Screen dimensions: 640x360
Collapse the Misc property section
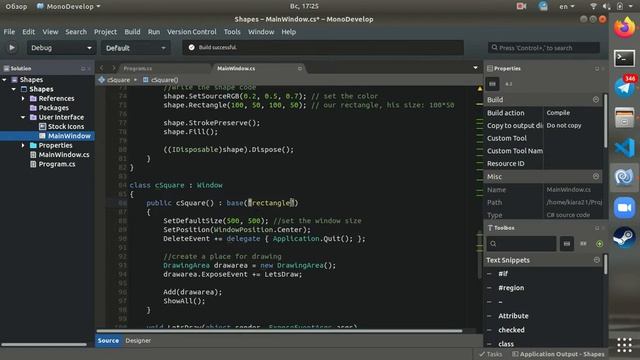pyautogui.click(x=596, y=176)
